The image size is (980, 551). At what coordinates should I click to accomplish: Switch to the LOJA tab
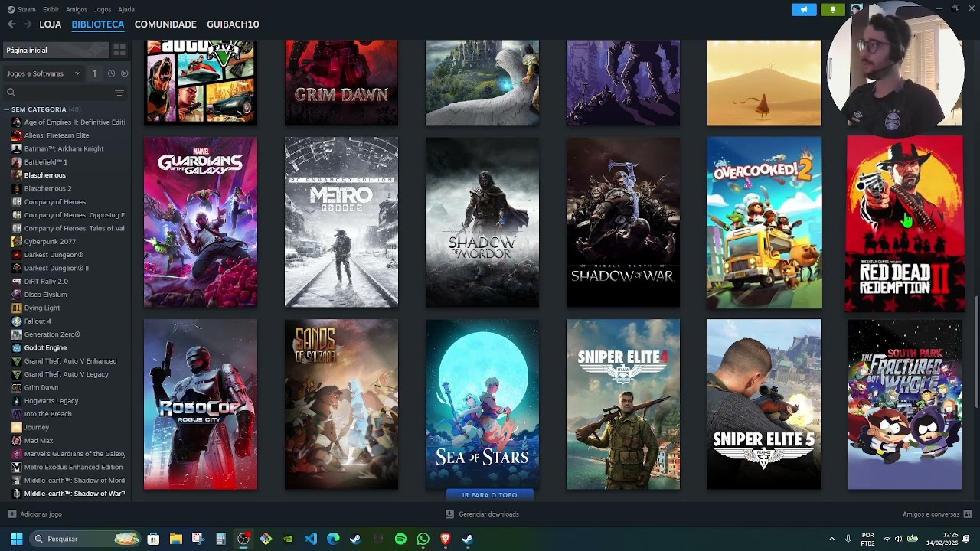coord(51,24)
